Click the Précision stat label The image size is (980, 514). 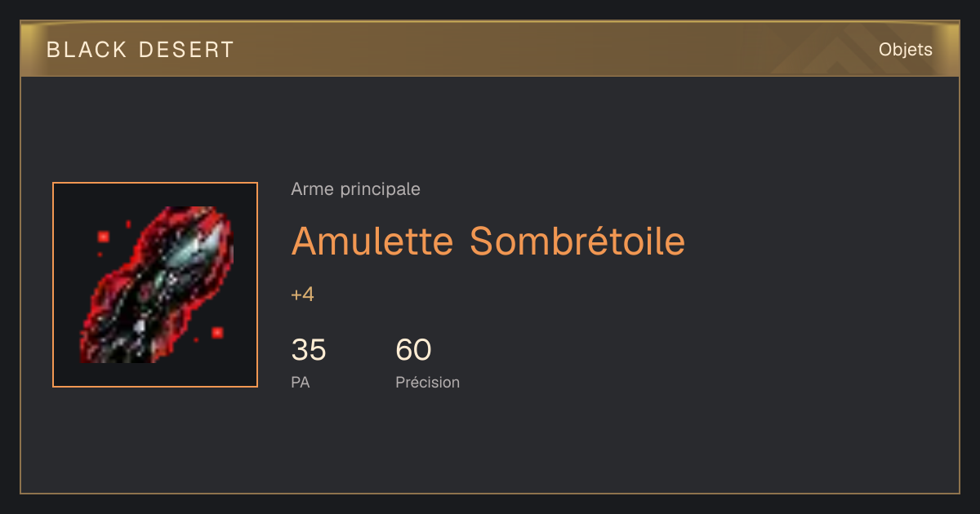(428, 382)
